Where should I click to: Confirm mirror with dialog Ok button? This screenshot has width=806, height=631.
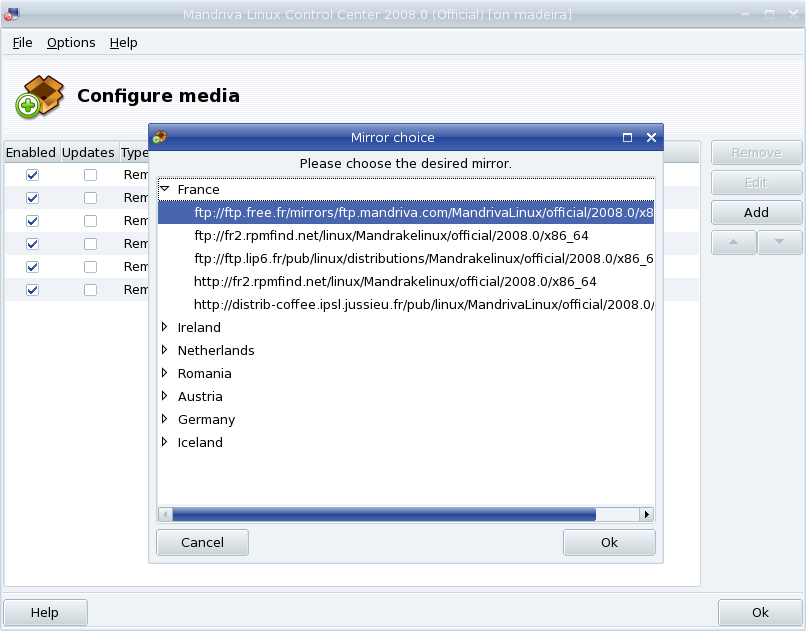point(609,543)
